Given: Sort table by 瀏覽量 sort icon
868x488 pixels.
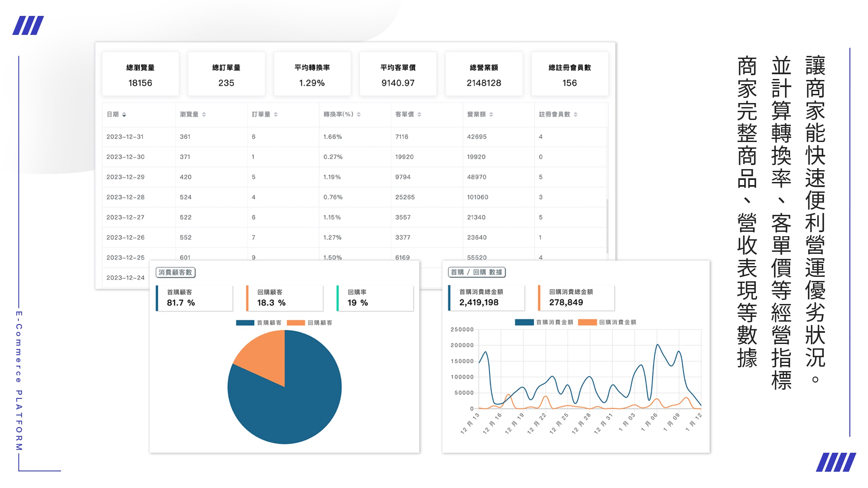Looking at the screenshot, I should [x=204, y=115].
